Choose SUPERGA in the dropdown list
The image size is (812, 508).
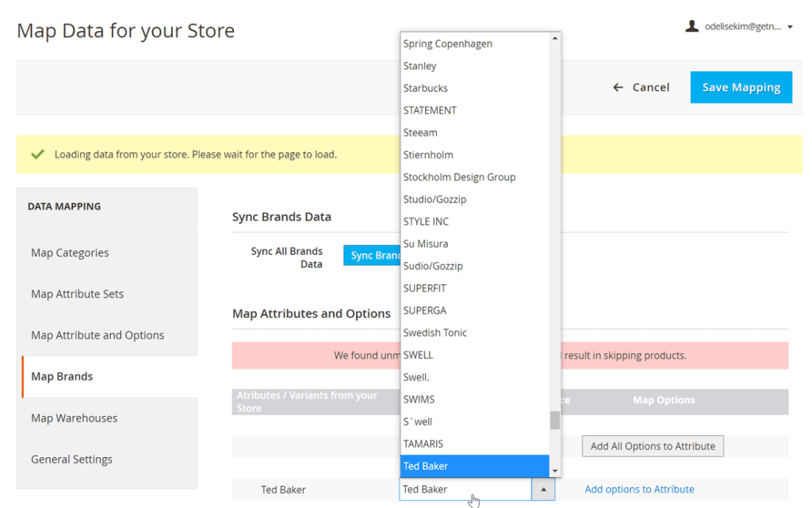[x=475, y=311]
